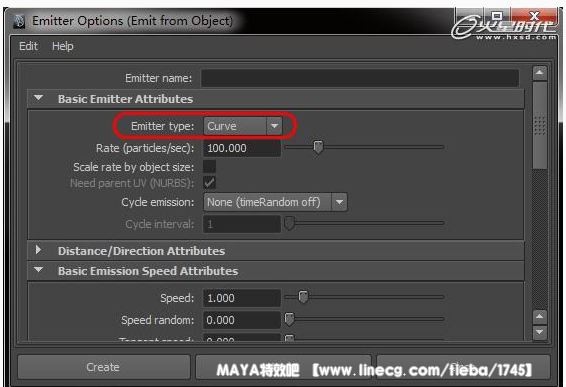Collapse the Basic Emitter Attributes section

pos(38,98)
